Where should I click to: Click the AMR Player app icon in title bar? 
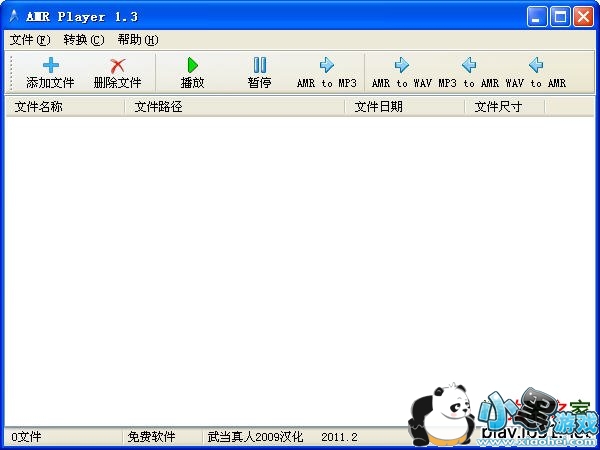(14, 16)
